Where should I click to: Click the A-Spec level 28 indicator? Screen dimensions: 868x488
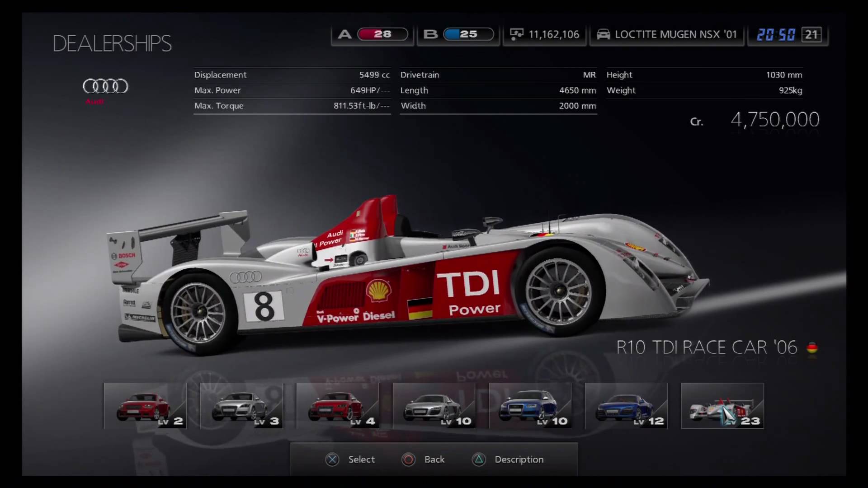point(382,34)
